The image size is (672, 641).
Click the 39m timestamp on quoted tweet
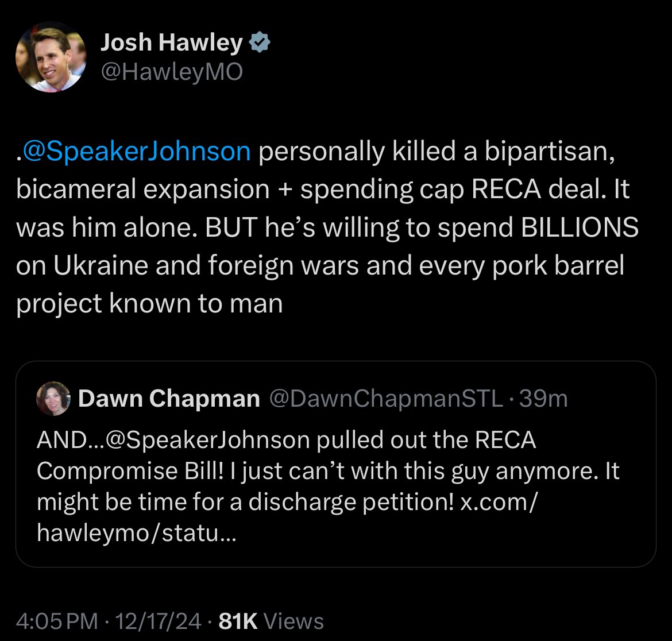coord(544,398)
